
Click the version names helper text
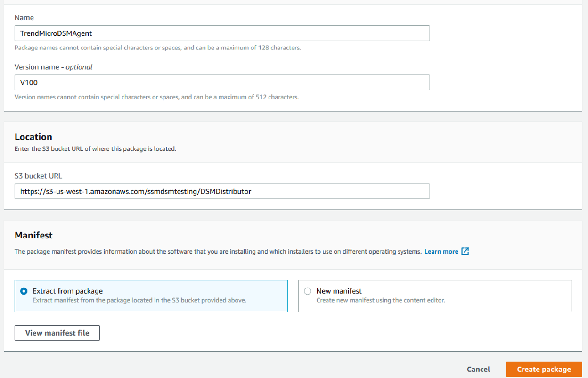pos(156,97)
